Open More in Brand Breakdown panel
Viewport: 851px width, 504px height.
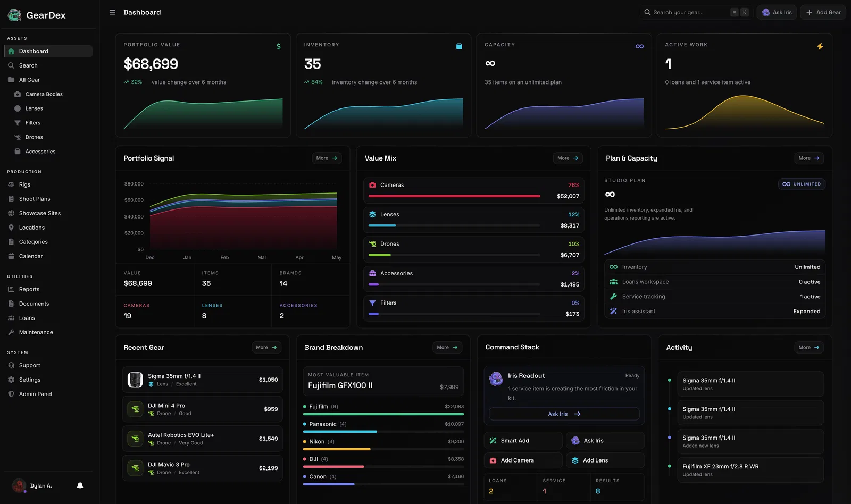(x=447, y=348)
